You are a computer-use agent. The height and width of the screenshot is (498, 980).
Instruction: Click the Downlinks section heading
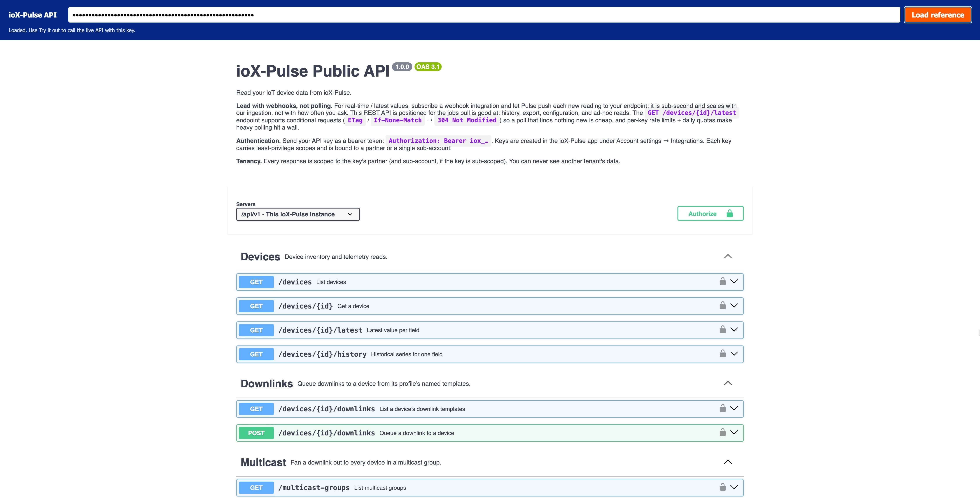[x=267, y=384]
